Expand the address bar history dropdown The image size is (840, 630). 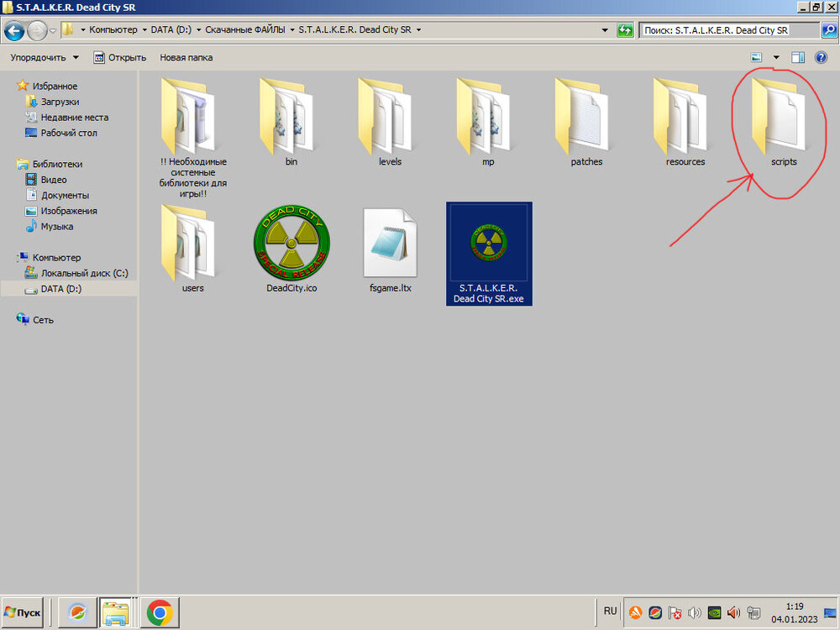click(x=605, y=30)
